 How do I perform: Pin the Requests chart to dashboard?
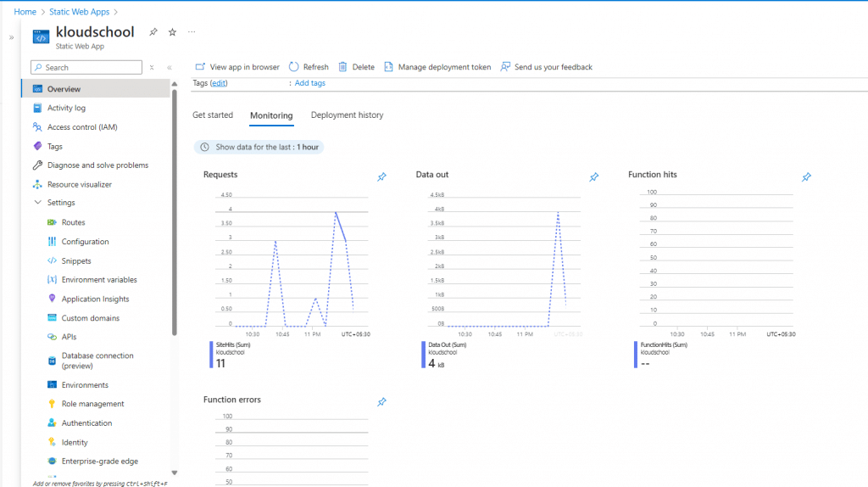coord(381,176)
